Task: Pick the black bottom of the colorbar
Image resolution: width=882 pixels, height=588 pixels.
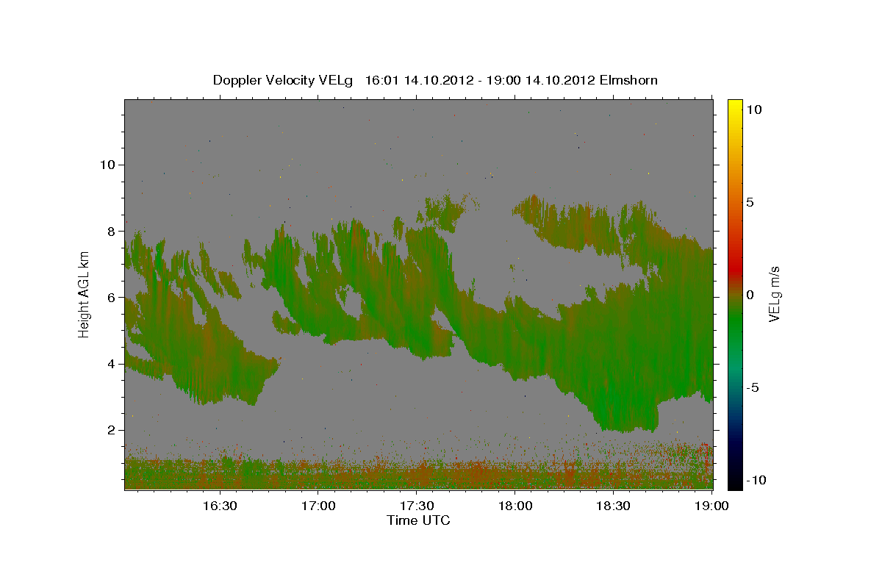Action: pos(734,481)
